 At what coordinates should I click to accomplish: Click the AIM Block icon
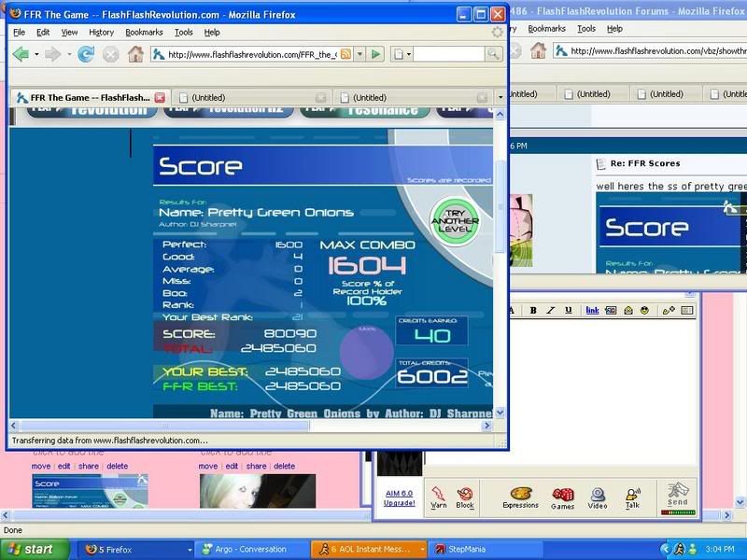tap(464, 497)
